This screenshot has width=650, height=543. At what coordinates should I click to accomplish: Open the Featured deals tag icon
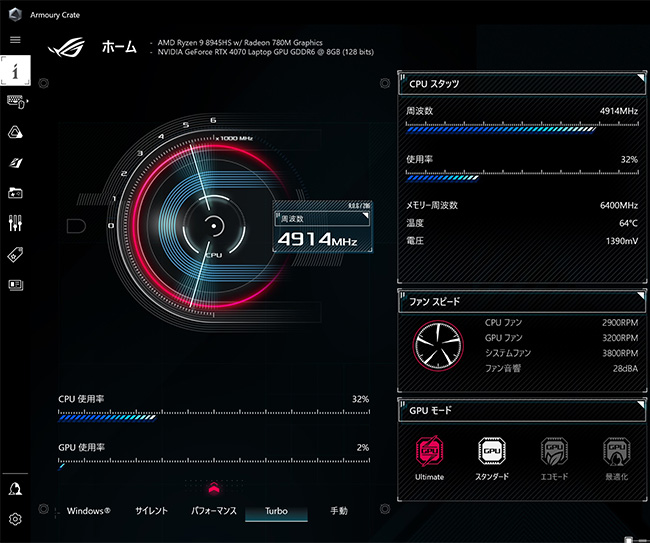(x=15, y=255)
